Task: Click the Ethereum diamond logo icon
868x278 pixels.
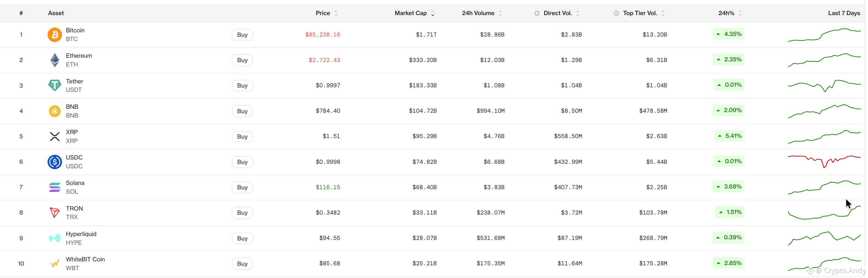Action: click(54, 60)
